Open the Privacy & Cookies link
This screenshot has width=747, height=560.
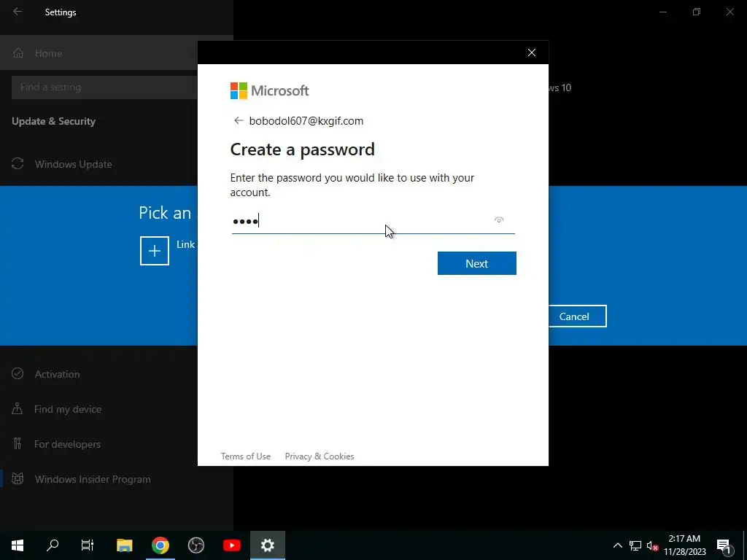(x=320, y=456)
